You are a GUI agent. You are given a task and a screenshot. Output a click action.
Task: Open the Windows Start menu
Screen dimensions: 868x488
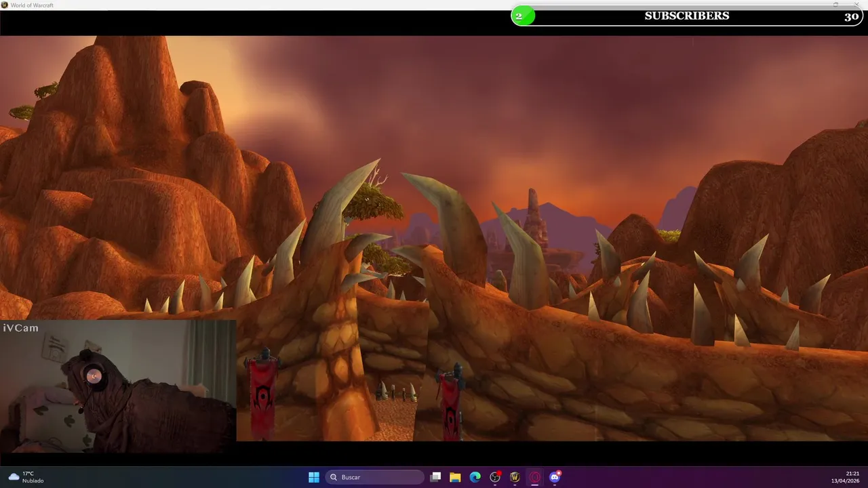pos(314,477)
